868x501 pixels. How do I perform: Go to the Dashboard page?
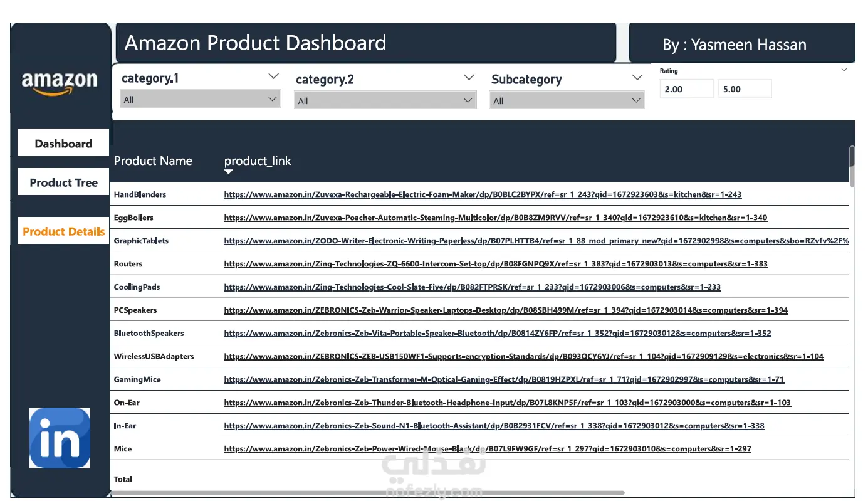point(63,143)
